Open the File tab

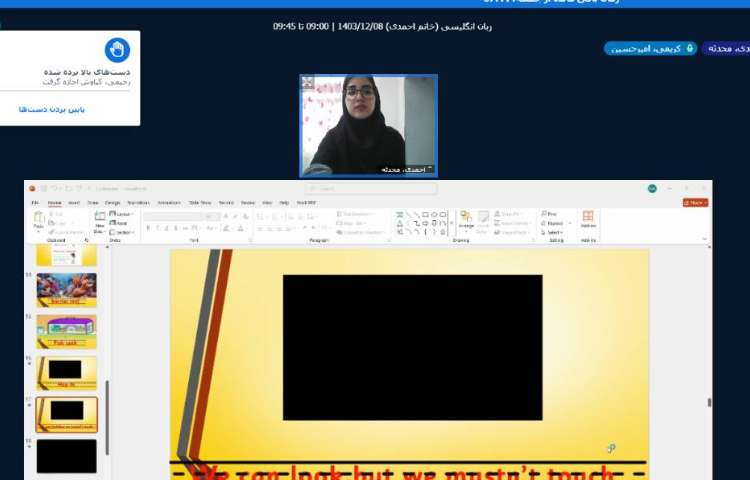click(35, 203)
